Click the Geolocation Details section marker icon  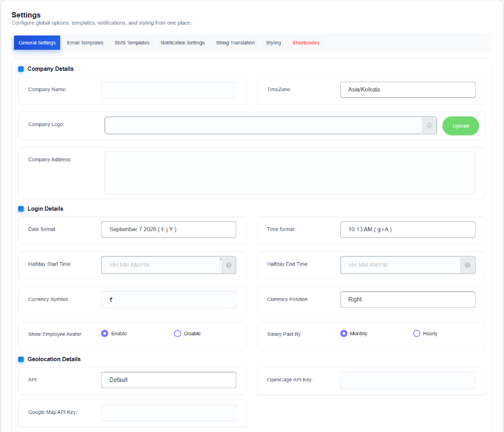(21, 359)
